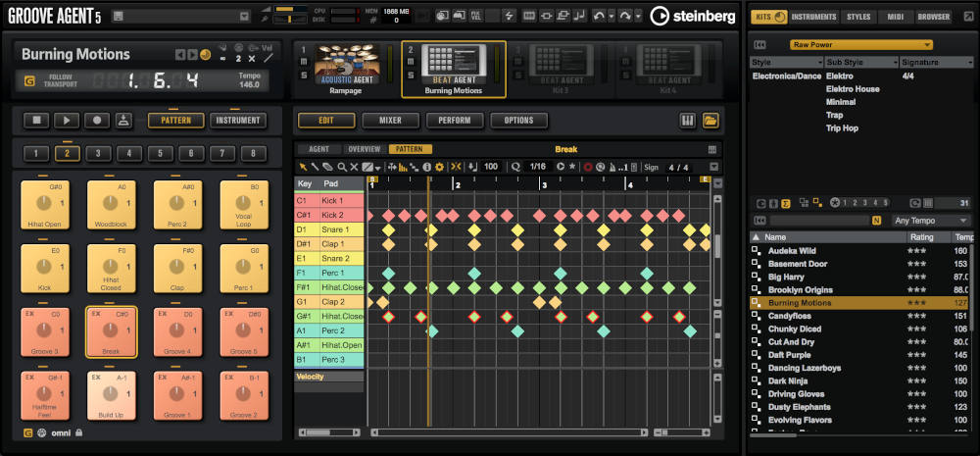Screen dimensions: 980x456
Task: Toggle INSTRUMENT pad mode
Action: coord(238,120)
